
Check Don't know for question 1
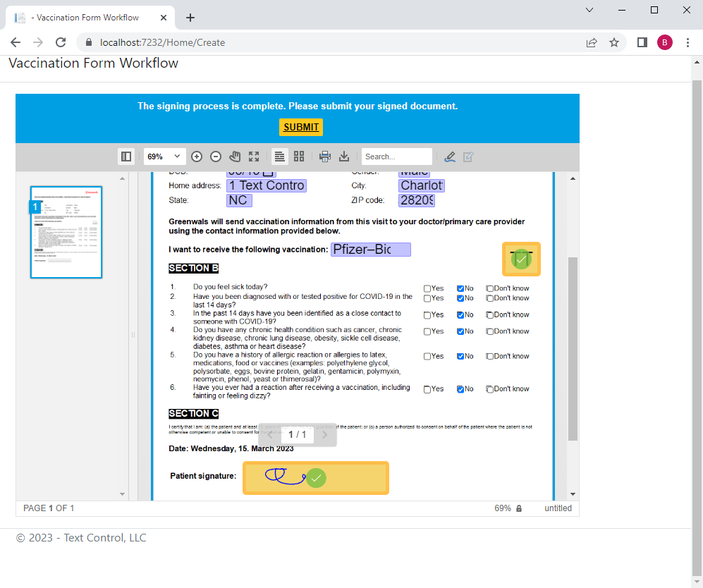[x=489, y=288]
